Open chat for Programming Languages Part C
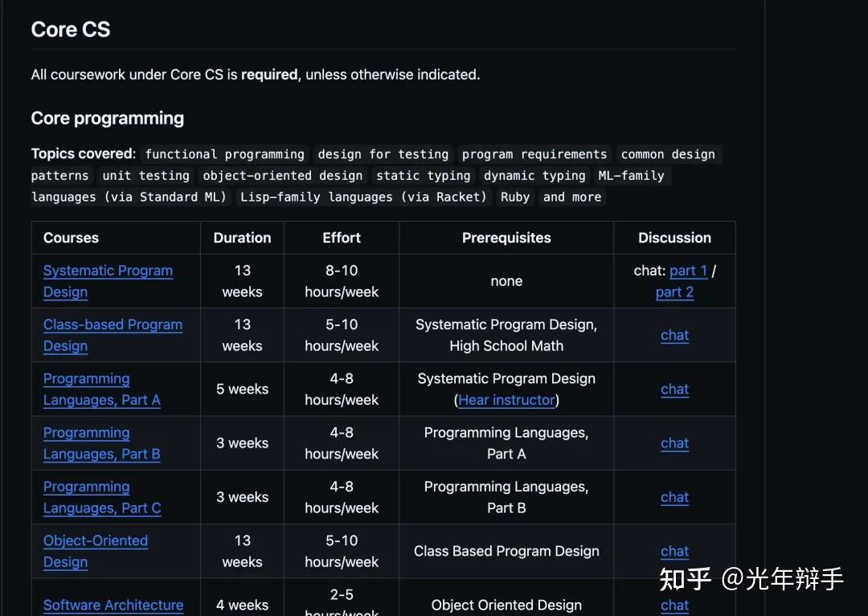 coord(674,496)
